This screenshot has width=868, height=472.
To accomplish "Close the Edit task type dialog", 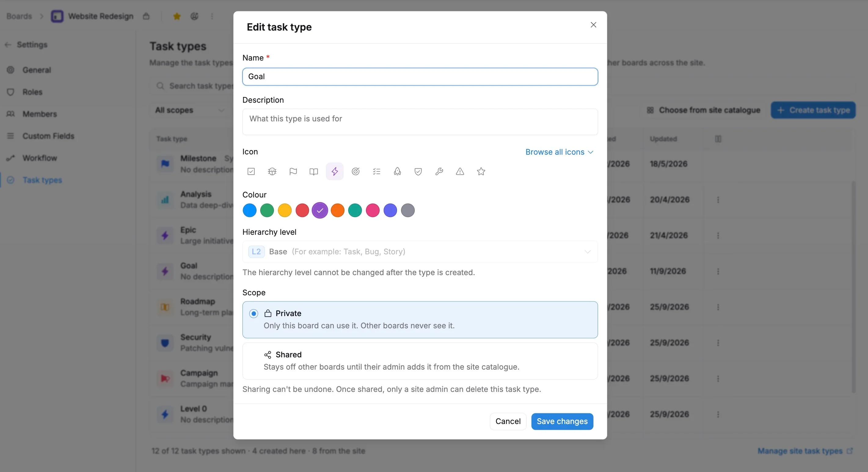I will 593,25.
